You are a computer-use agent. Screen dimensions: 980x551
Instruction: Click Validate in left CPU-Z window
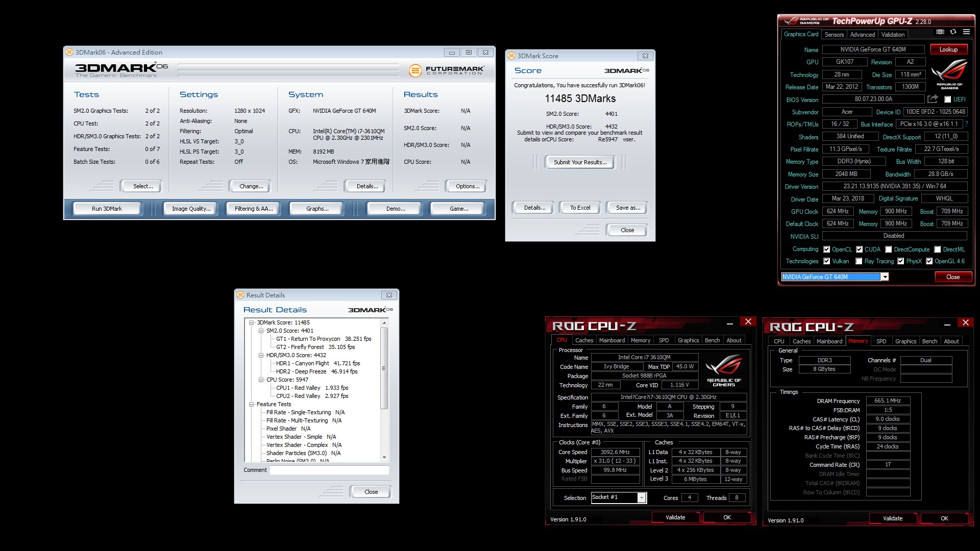point(675,517)
